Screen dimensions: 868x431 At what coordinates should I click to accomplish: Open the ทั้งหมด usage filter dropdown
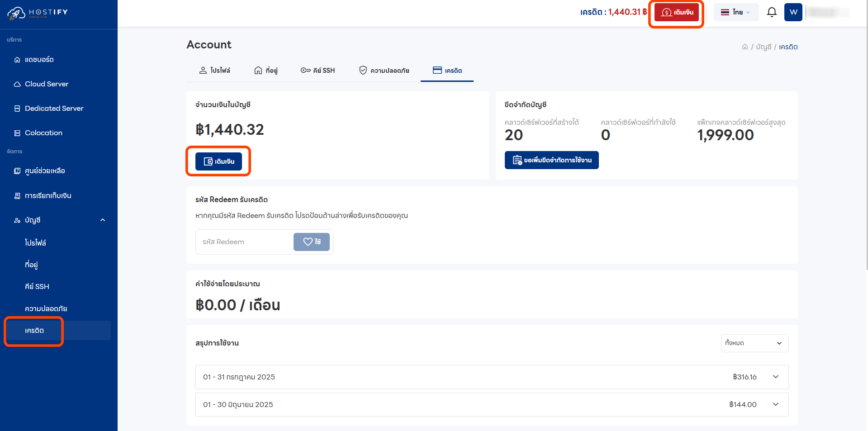pyautogui.click(x=754, y=343)
